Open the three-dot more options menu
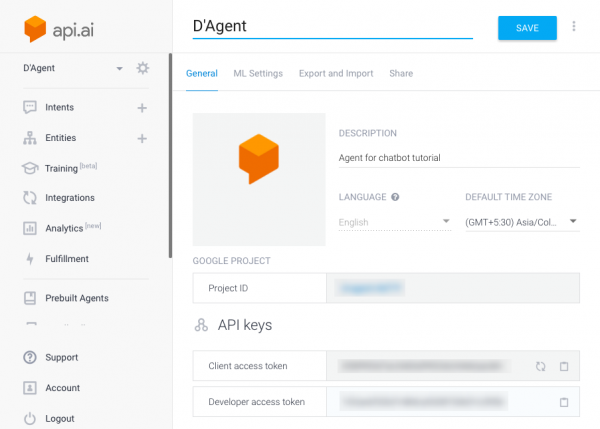The width and height of the screenshot is (600, 429). coord(573,26)
